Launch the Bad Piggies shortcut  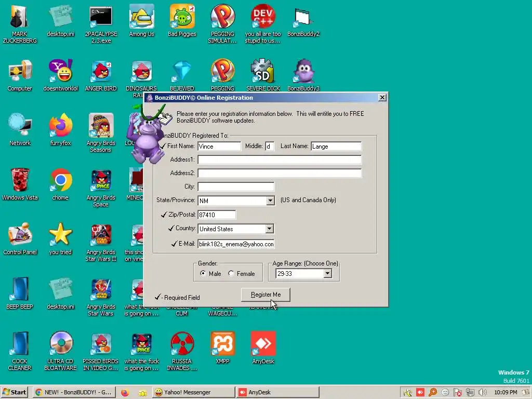pos(182,20)
